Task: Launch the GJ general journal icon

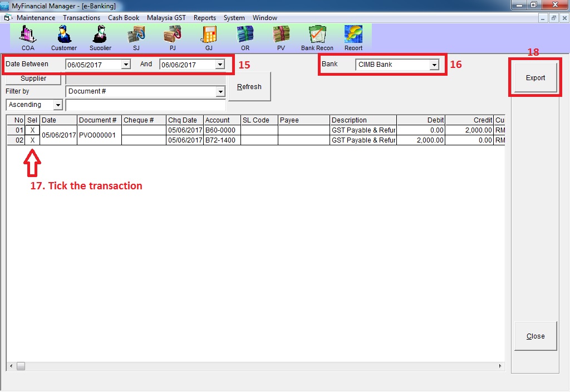Action: coord(209,37)
